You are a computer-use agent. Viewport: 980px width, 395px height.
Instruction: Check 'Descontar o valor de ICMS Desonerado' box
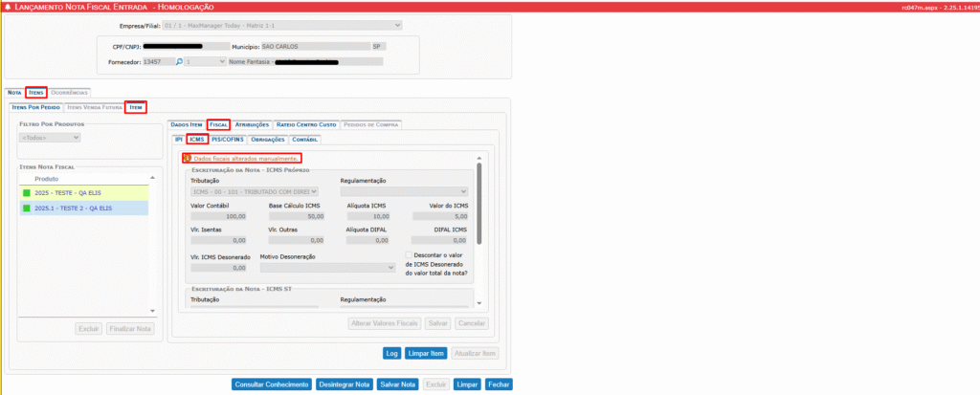pyautogui.click(x=409, y=255)
